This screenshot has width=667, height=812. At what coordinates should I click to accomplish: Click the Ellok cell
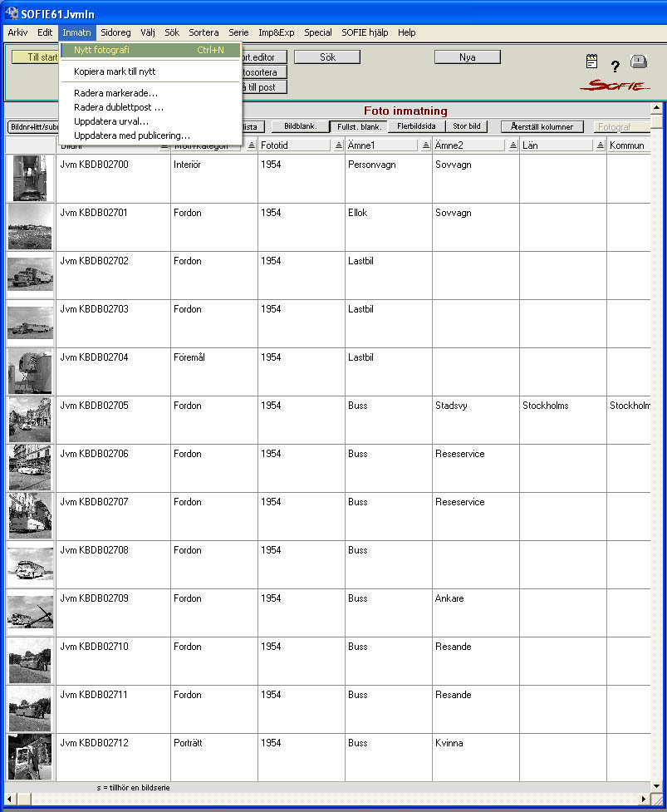click(x=389, y=228)
